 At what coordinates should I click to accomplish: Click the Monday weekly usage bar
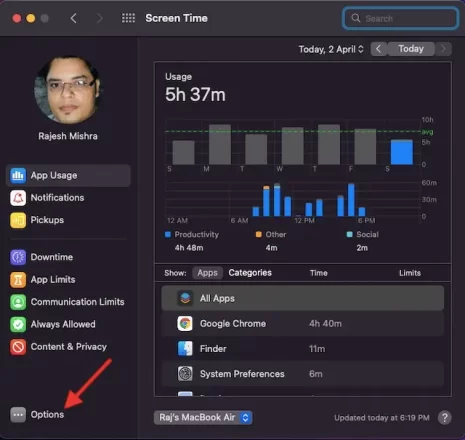[220, 144]
